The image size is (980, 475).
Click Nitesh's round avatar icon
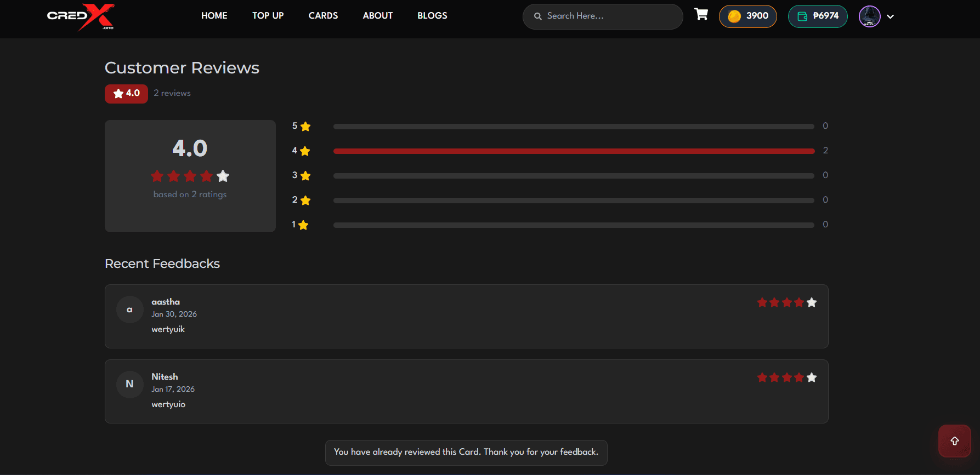coord(129,384)
